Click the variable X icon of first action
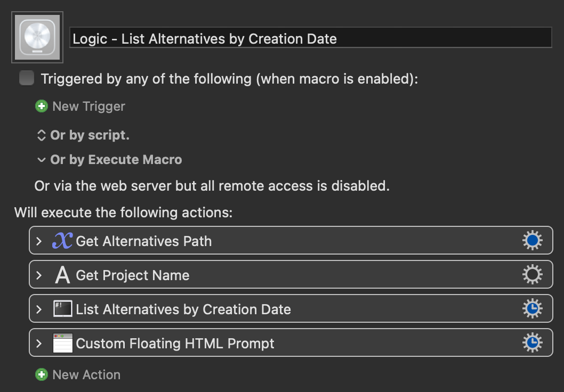Image resolution: width=564 pixels, height=392 pixels. coord(62,241)
